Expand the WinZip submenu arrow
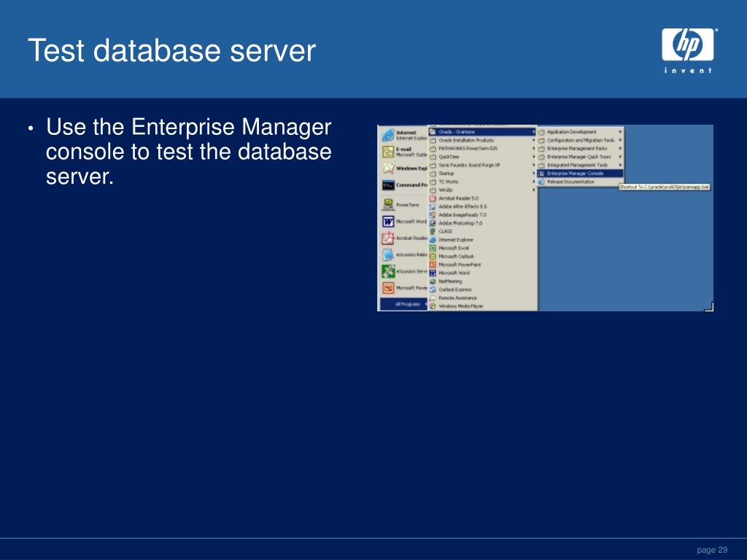747x560 pixels. [x=533, y=190]
